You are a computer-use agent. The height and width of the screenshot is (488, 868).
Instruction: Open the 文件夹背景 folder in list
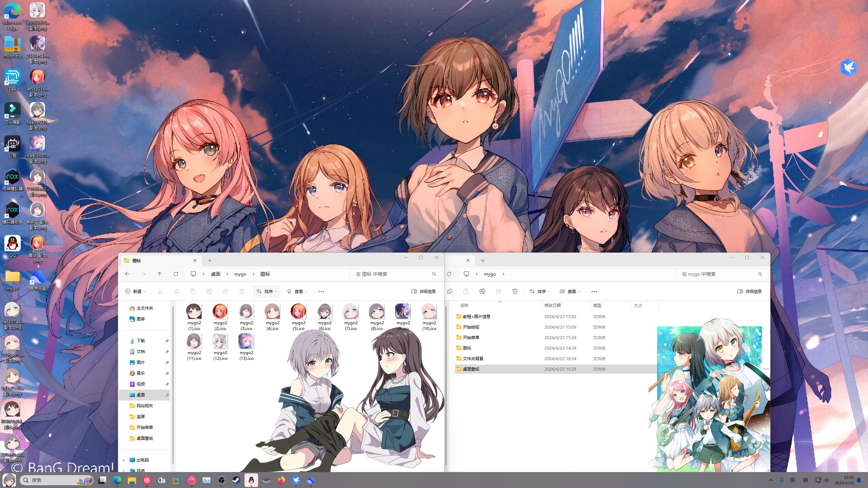tap(473, 358)
